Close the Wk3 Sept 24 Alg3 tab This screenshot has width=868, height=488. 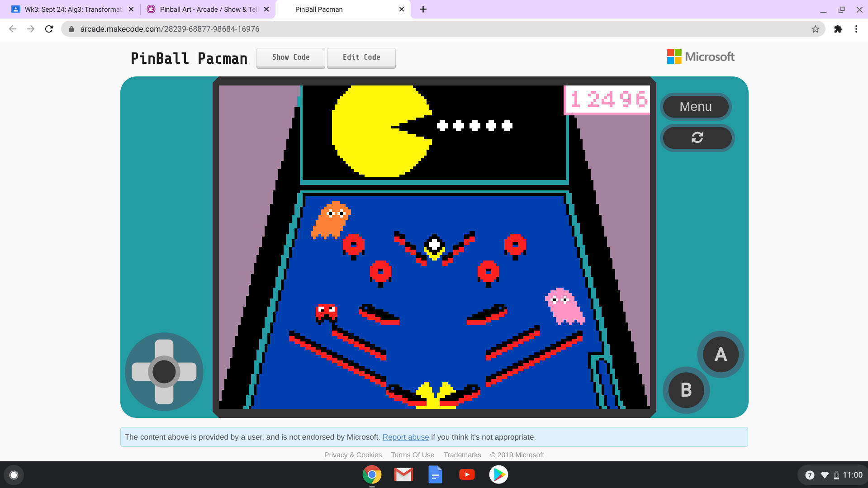coord(131,9)
